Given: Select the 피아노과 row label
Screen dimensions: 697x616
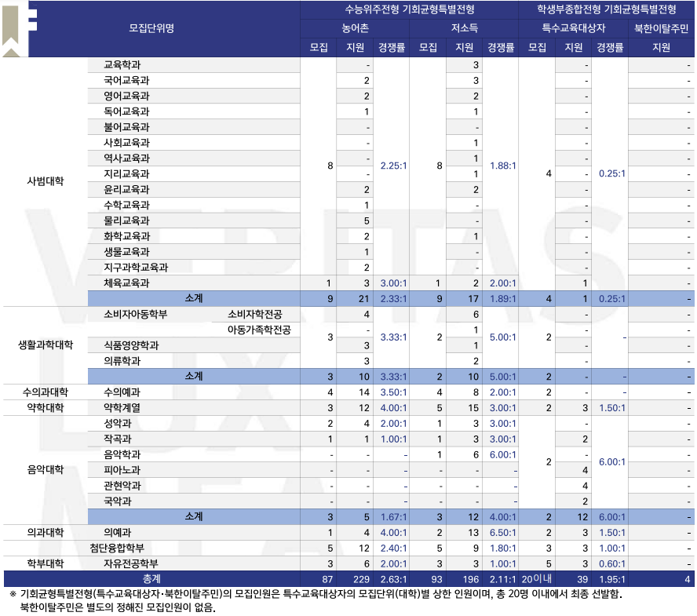Looking at the screenshot, I should click(122, 470).
